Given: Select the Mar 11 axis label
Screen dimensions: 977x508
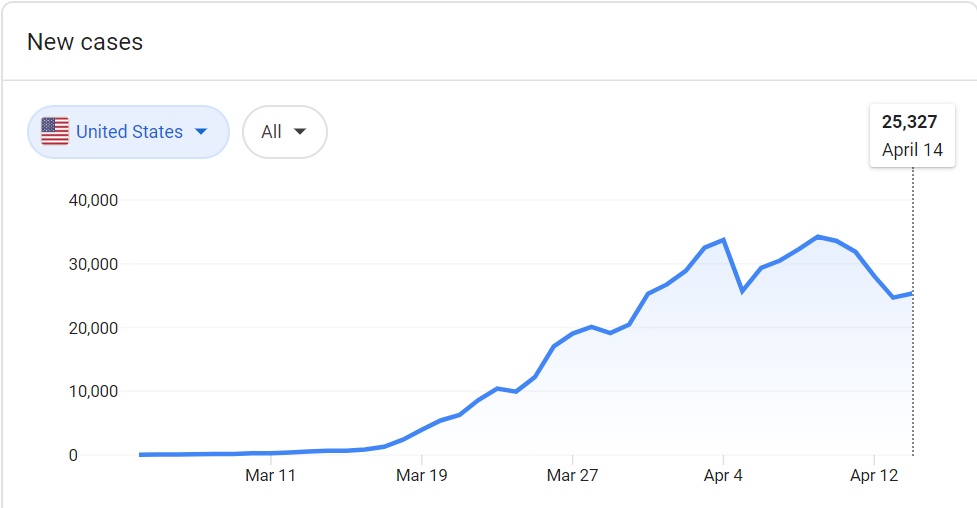Looking at the screenshot, I should 271,476.
